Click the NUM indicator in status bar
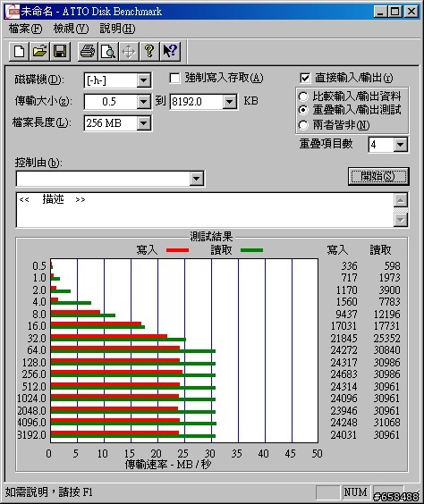This screenshot has width=424, height=504. click(355, 492)
